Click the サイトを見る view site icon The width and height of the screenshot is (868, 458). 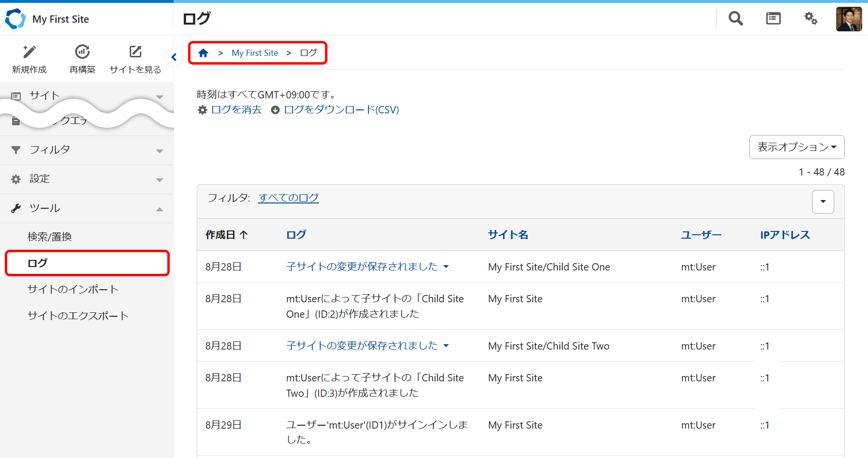pyautogui.click(x=136, y=52)
